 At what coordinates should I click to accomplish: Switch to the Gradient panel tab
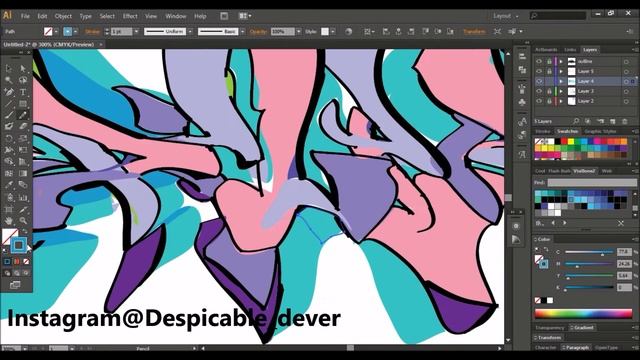(582, 327)
